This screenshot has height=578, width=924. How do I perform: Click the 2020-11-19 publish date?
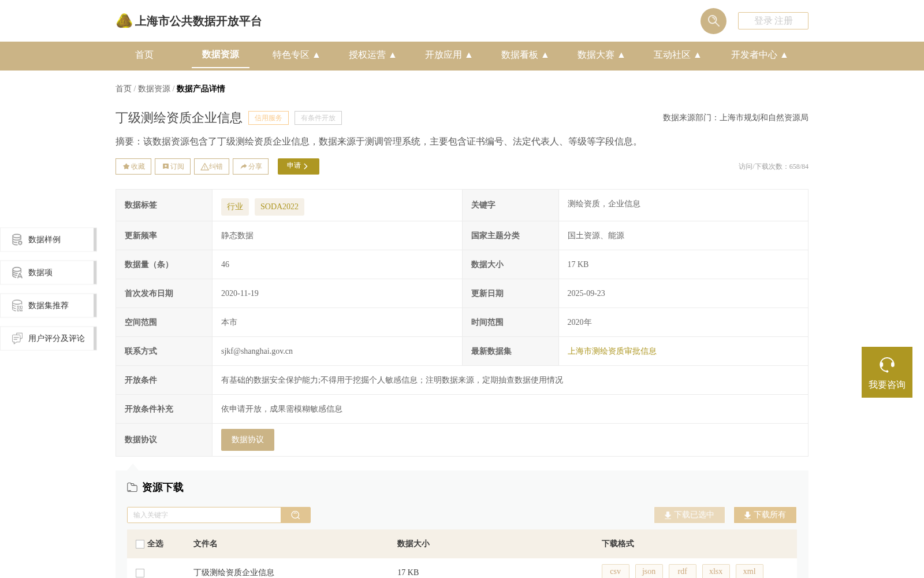(240, 294)
